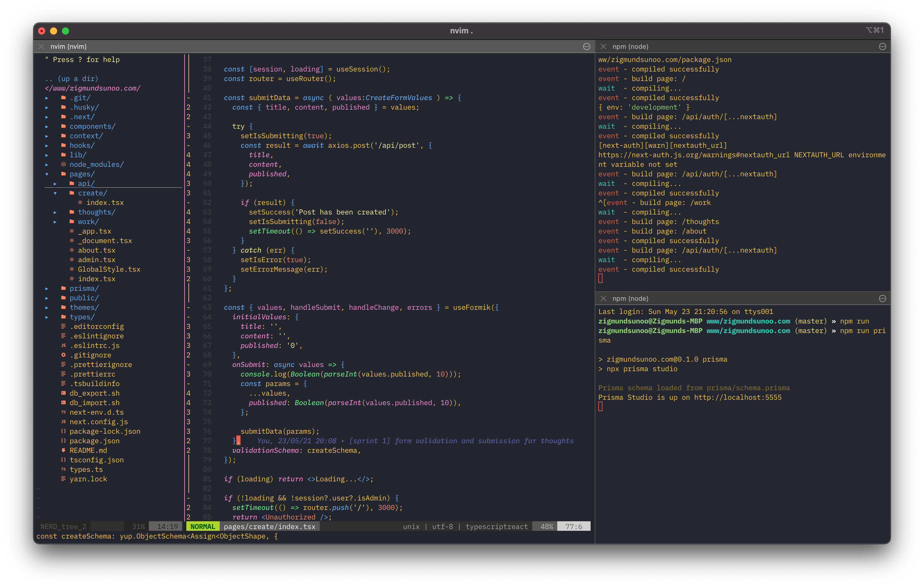Collapse the pages folder arrow

pyautogui.click(x=47, y=174)
